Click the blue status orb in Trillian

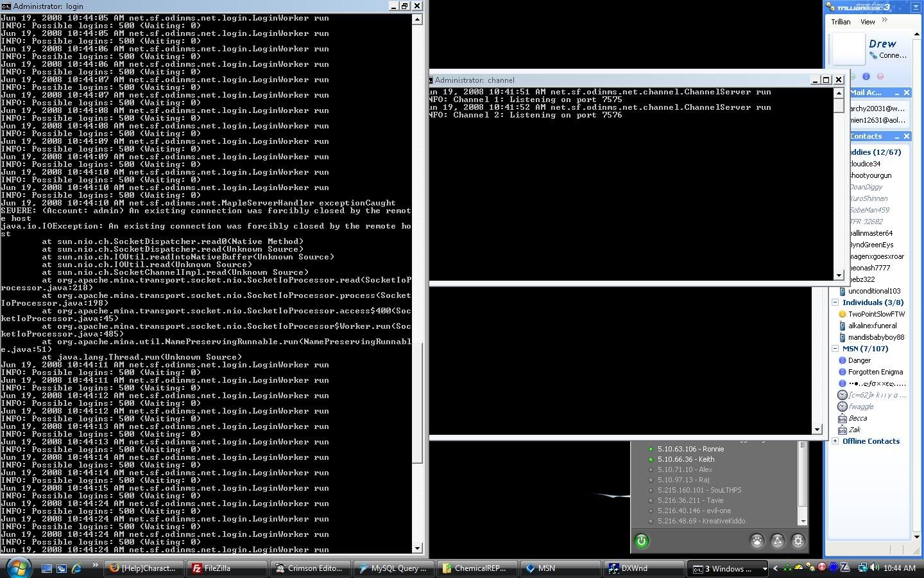pos(866,76)
